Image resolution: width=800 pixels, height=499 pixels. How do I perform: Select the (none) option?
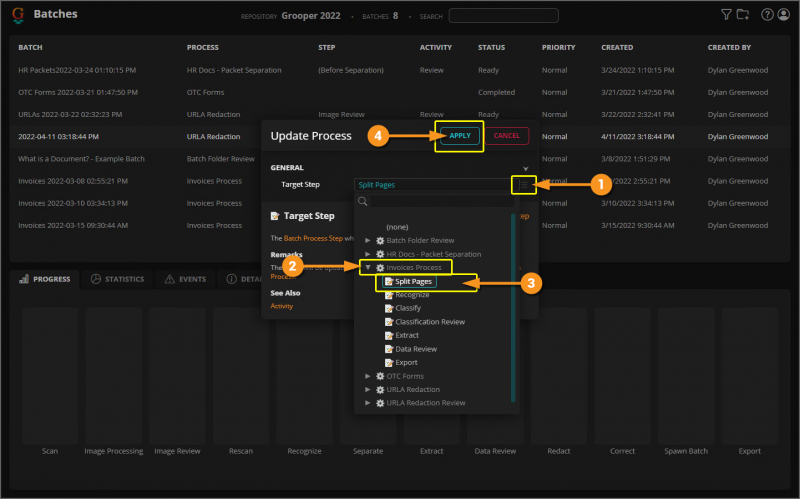[397, 227]
